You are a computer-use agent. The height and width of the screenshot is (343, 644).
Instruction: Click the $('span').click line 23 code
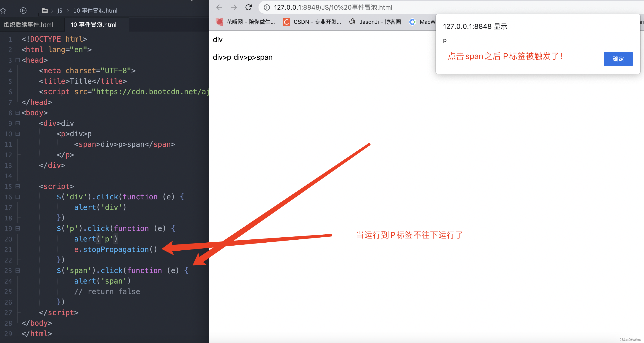click(x=122, y=270)
